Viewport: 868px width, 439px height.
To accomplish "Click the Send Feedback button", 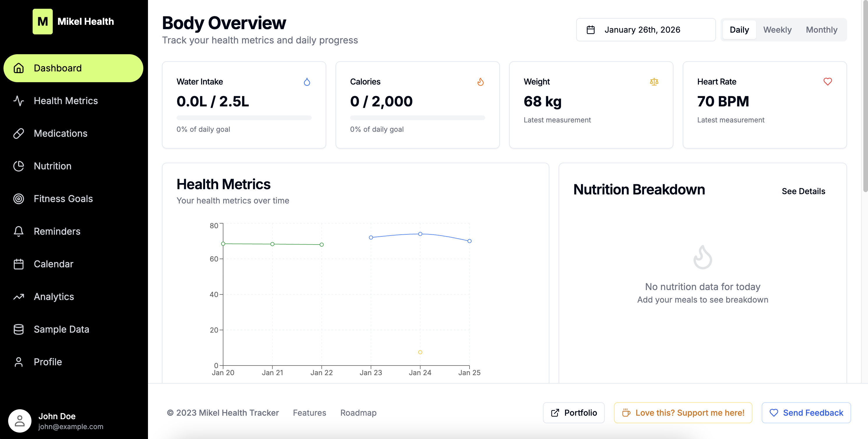I will [806, 413].
